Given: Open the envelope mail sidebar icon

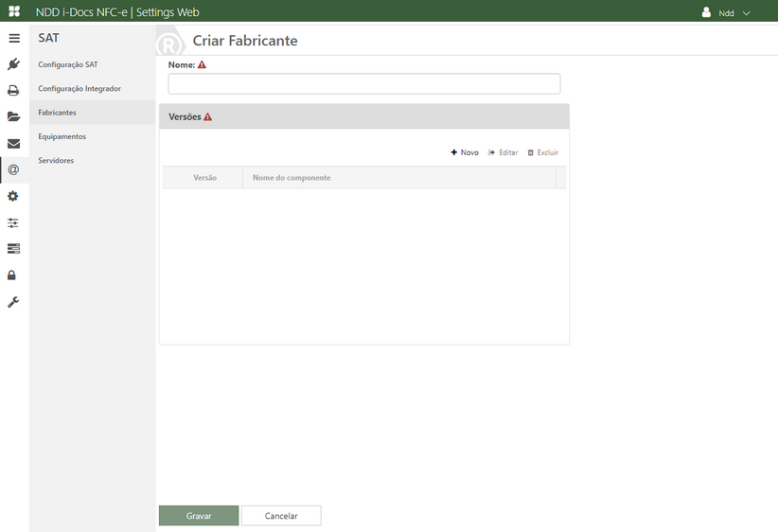Looking at the screenshot, I should coord(13,144).
